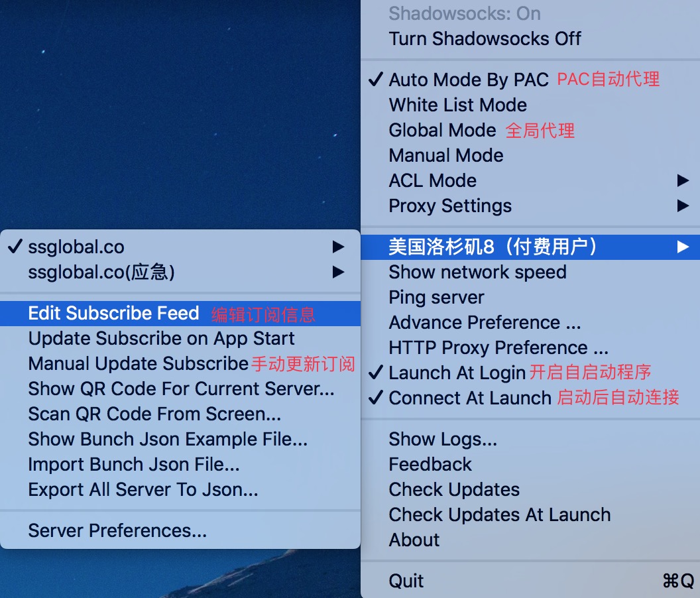Choose Scan QR Code From Screen
The height and width of the screenshot is (598, 700).
point(180,414)
